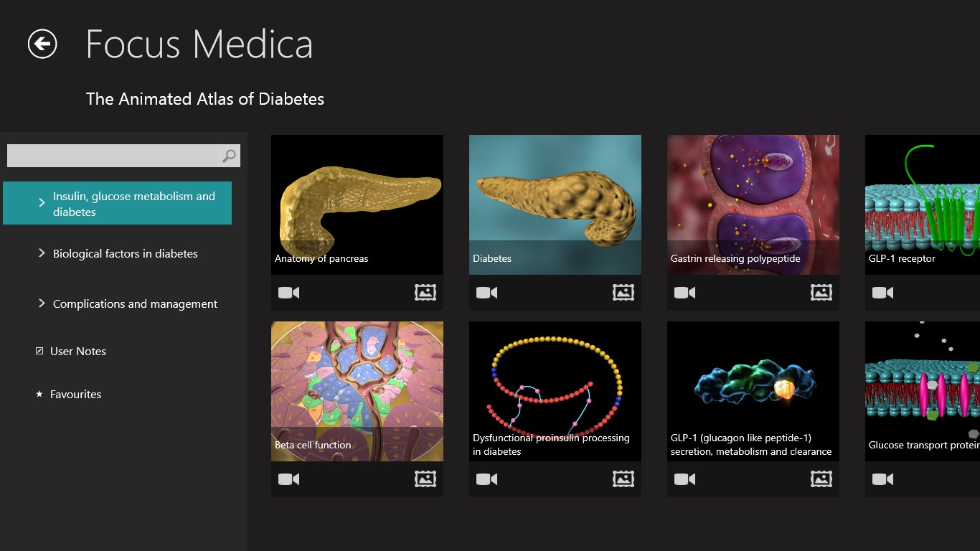This screenshot has height=551, width=980.
Task: Play the GLP-1 receptor video
Action: [882, 293]
